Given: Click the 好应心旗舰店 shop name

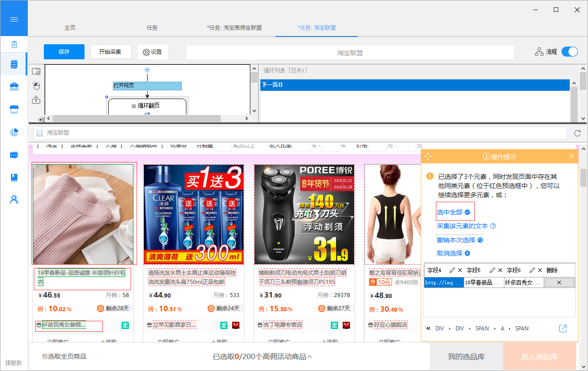Looking at the screenshot, I should click(391, 325).
